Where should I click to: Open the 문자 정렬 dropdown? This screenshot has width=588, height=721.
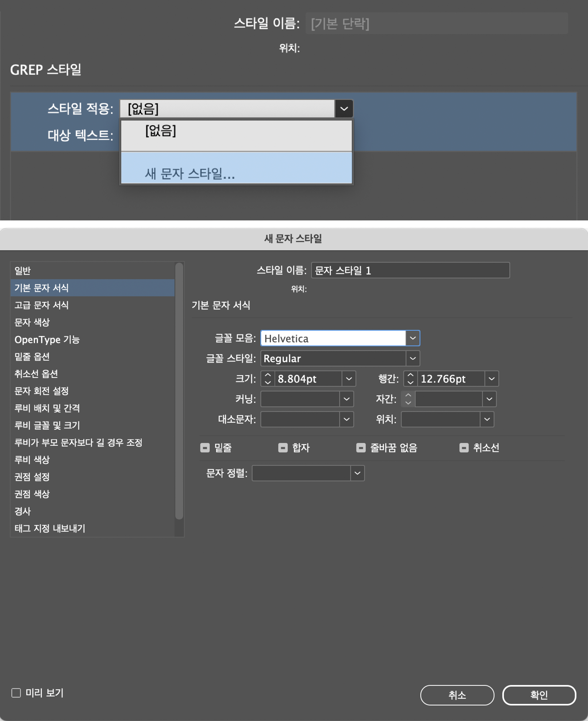coord(357,473)
